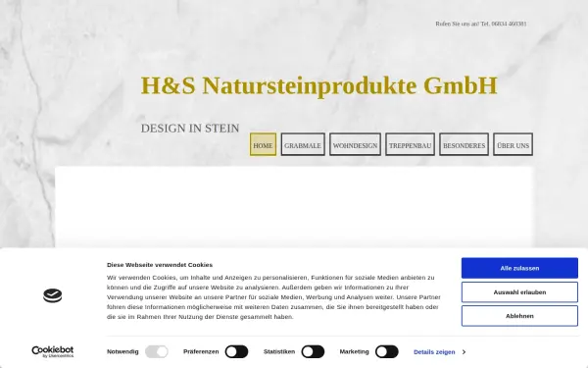Click the H&S Natursteinprodukte GmbH title
The height and width of the screenshot is (368, 588).
point(319,85)
